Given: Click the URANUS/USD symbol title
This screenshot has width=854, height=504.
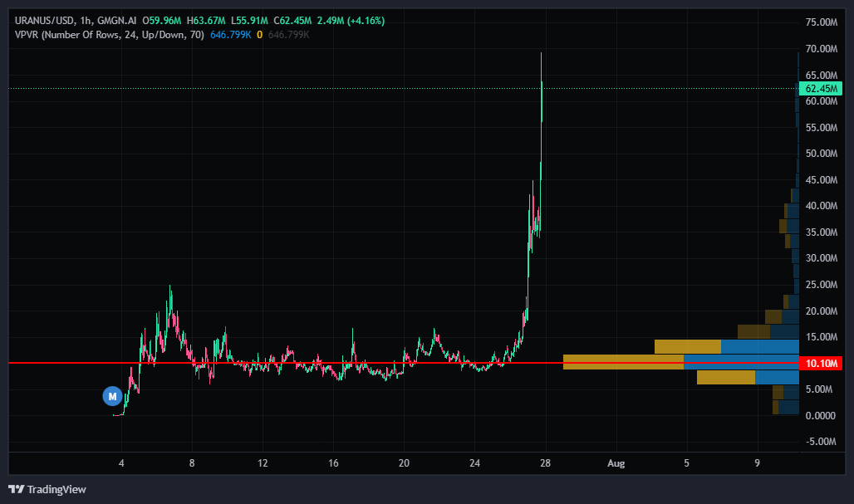Looking at the screenshot, I should [x=43, y=21].
